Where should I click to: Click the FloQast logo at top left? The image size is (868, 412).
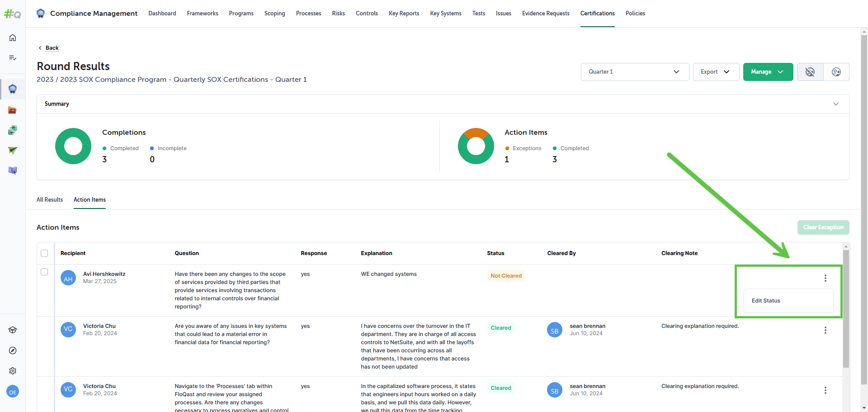click(x=13, y=14)
